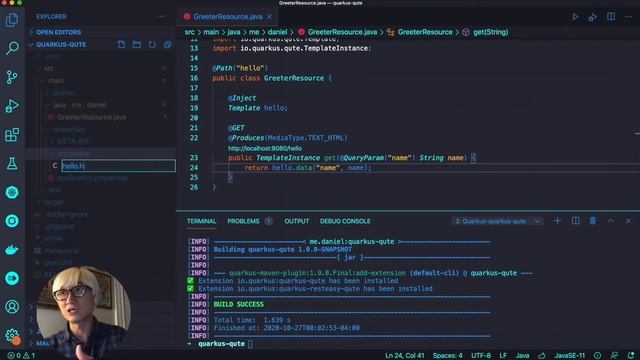Click Java language mode in status bar
640x360 pixels.
pos(522,356)
